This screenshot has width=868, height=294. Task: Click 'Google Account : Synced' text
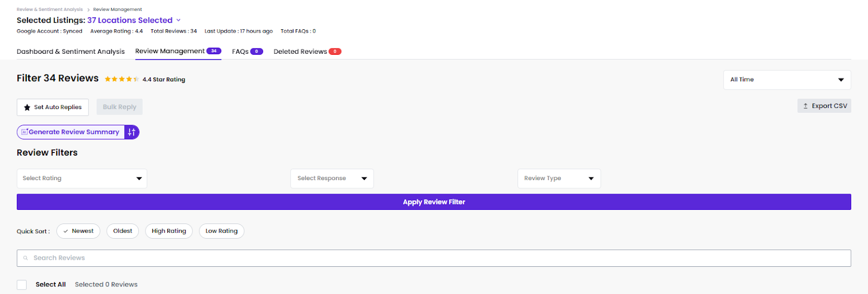[x=49, y=31]
